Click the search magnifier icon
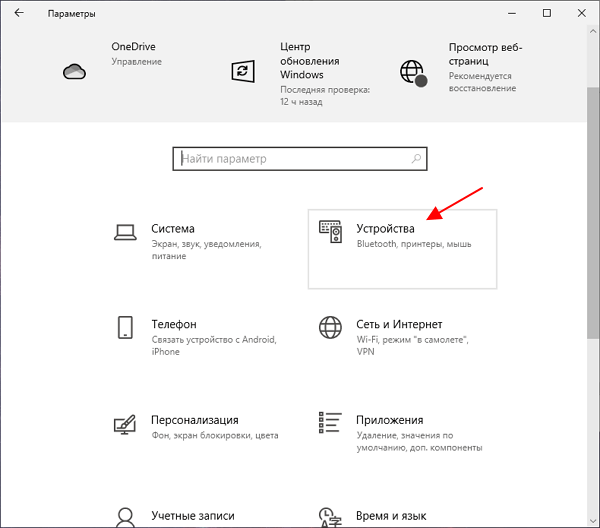 tap(415, 159)
